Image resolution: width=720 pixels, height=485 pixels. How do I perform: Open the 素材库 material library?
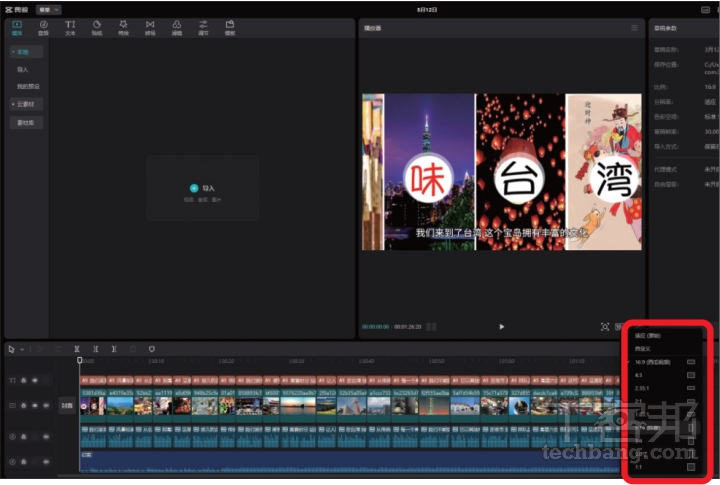[x=27, y=123]
